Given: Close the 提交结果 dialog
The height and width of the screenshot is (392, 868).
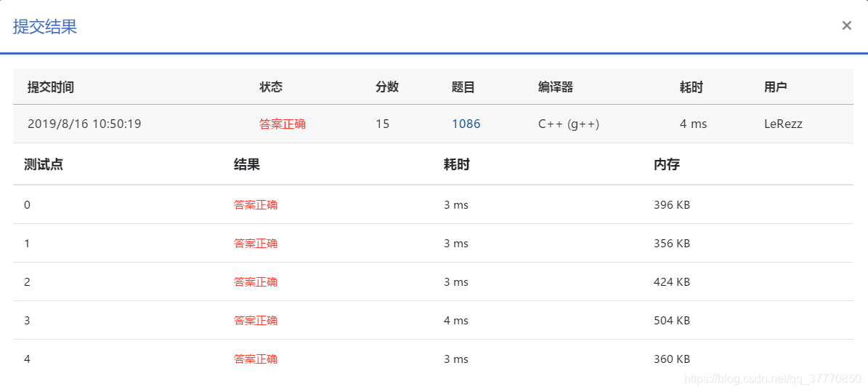Looking at the screenshot, I should 846,25.
